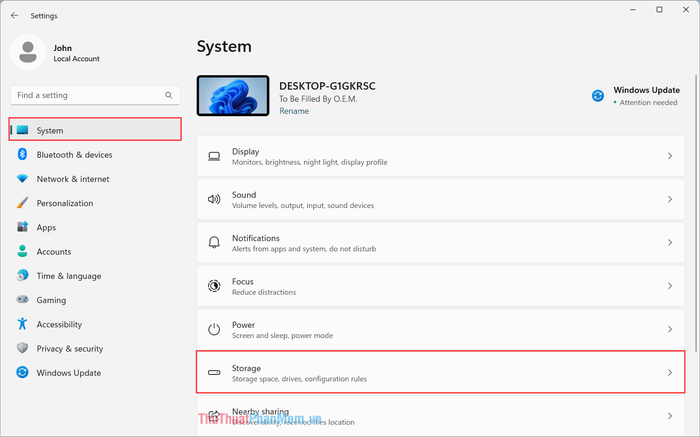Viewport: 700px width, 437px height.
Task: Click the desktop wallpaper thumbnail
Action: click(233, 96)
